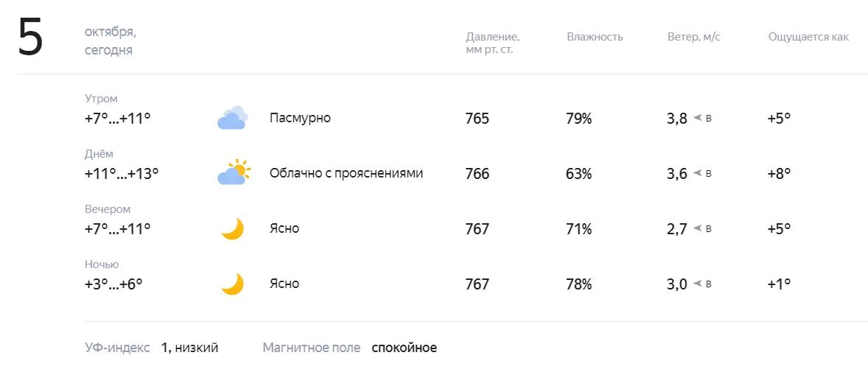This screenshot has width=868, height=372.
Task: Click the partly cloudy sun icon for daytime
Action: [x=234, y=172]
